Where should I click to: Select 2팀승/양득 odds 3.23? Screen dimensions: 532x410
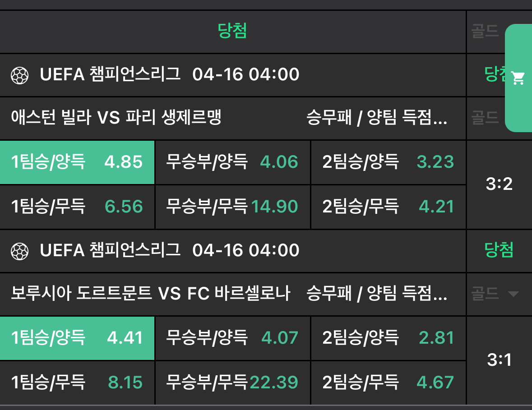coord(388,162)
